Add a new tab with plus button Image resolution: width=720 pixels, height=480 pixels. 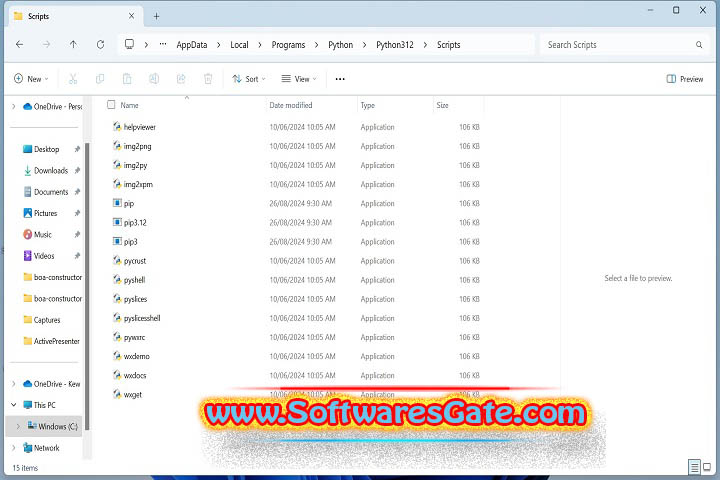coord(156,16)
